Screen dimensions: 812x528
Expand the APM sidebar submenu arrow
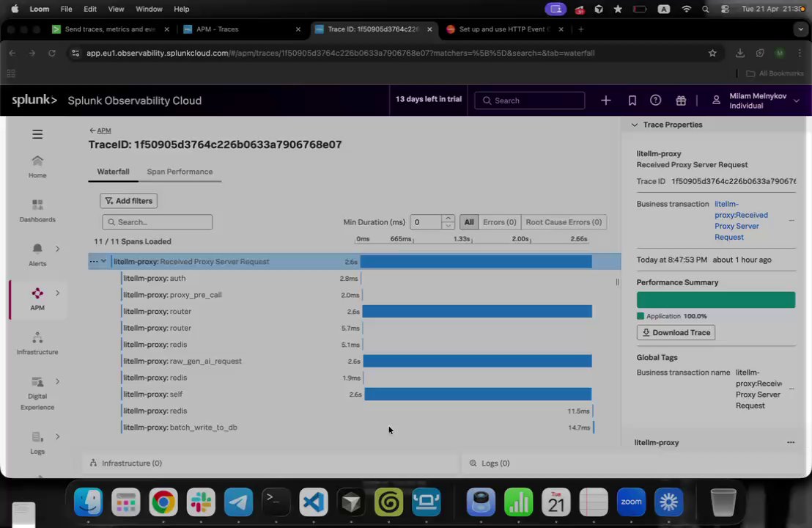pyautogui.click(x=57, y=293)
